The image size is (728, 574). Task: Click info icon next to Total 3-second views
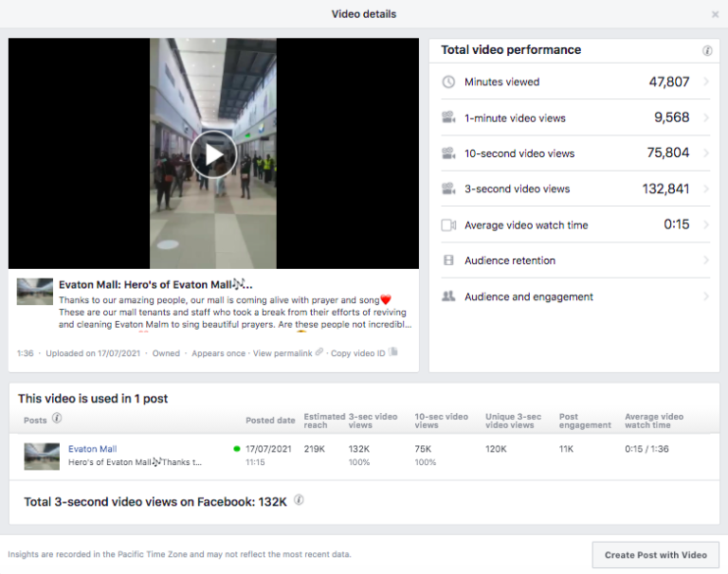(299, 500)
